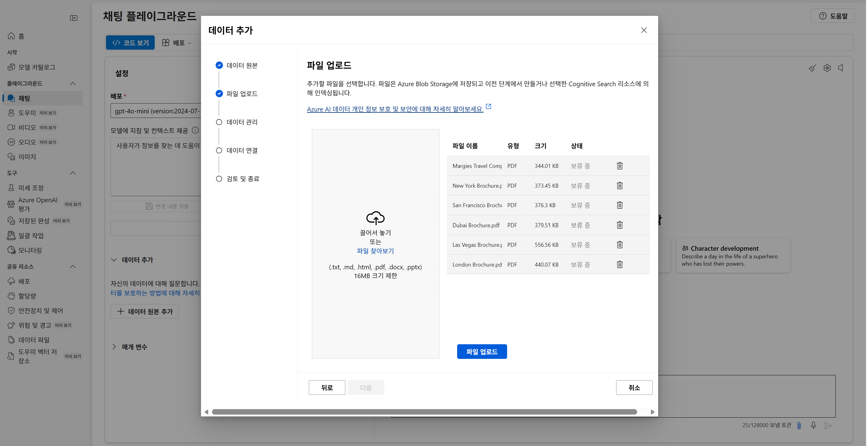Remove the San Francisco Brochure file
This screenshot has width=868, height=446.
click(x=620, y=205)
